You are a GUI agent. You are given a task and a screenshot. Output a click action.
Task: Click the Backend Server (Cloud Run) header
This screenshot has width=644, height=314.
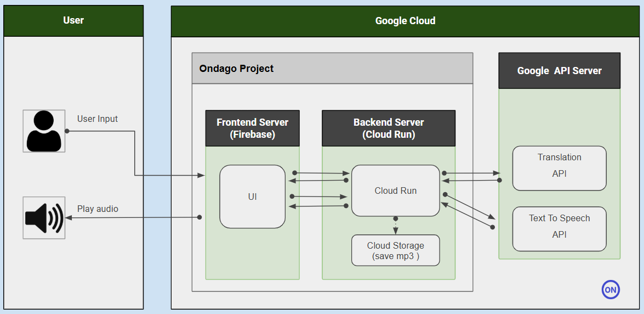(389, 128)
